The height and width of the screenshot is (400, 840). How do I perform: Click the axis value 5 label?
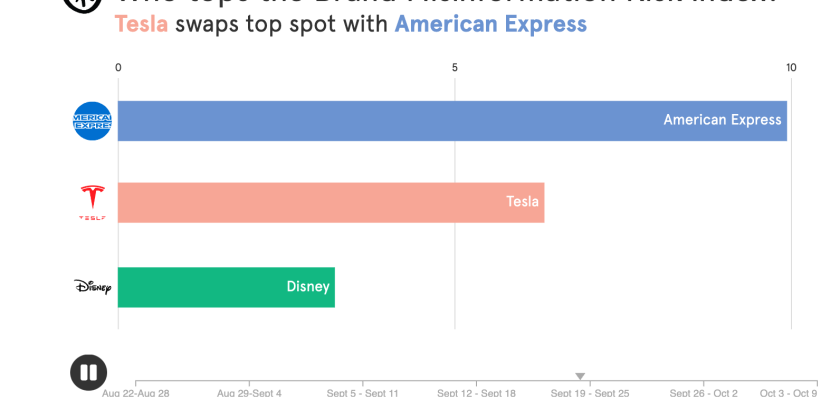coord(455,67)
